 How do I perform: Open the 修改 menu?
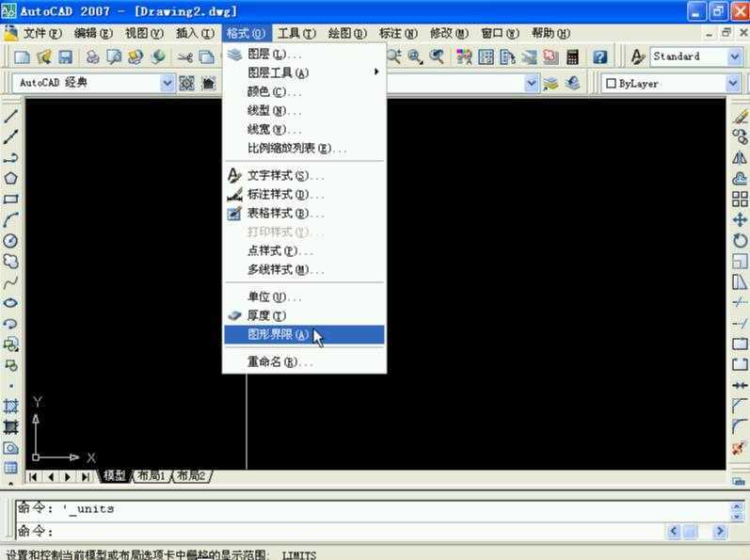click(449, 33)
